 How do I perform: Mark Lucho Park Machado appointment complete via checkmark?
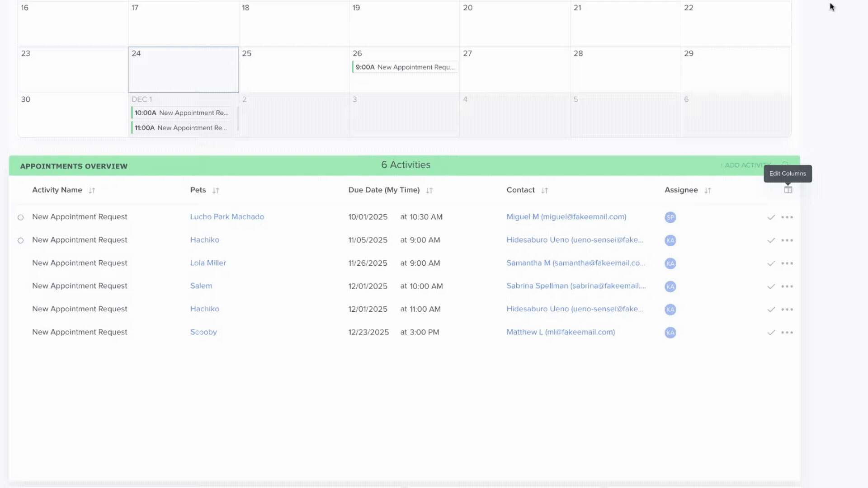click(x=771, y=217)
